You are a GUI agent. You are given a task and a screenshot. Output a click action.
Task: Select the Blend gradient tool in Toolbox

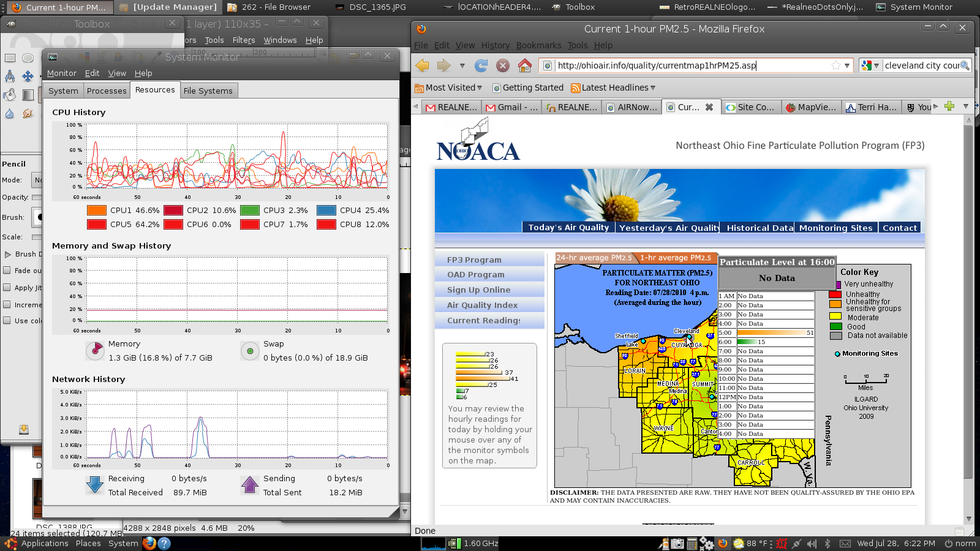click(x=28, y=95)
